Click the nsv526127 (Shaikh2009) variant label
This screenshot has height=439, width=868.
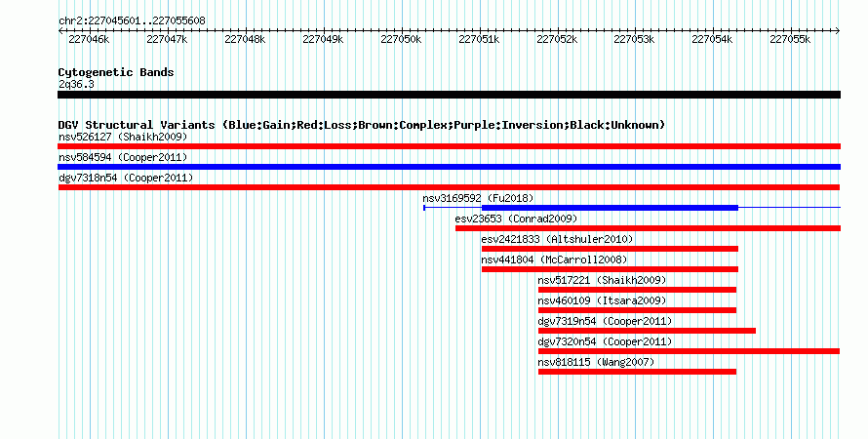pos(123,137)
